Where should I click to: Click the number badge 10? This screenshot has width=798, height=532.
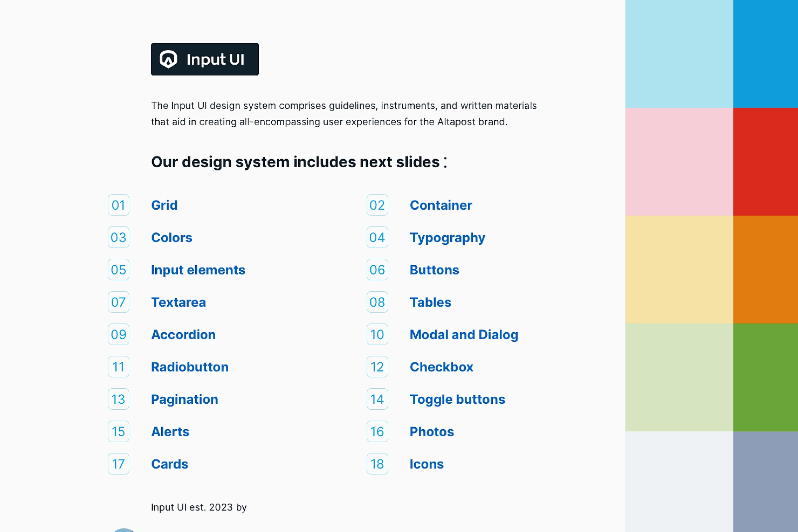click(x=377, y=334)
